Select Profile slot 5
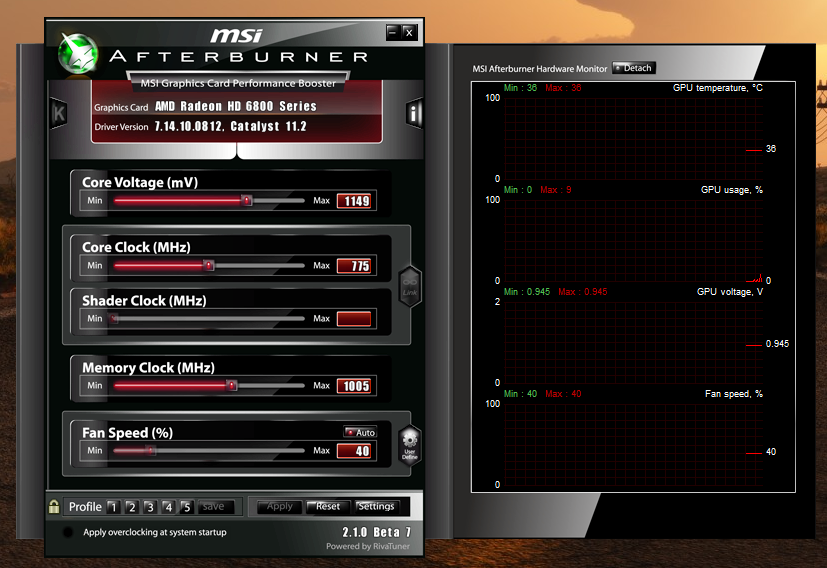This screenshot has height=568, width=827. click(x=186, y=507)
